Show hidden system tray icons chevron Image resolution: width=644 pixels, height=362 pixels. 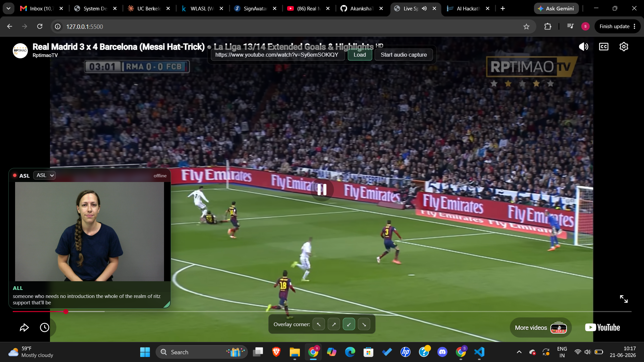519,352
